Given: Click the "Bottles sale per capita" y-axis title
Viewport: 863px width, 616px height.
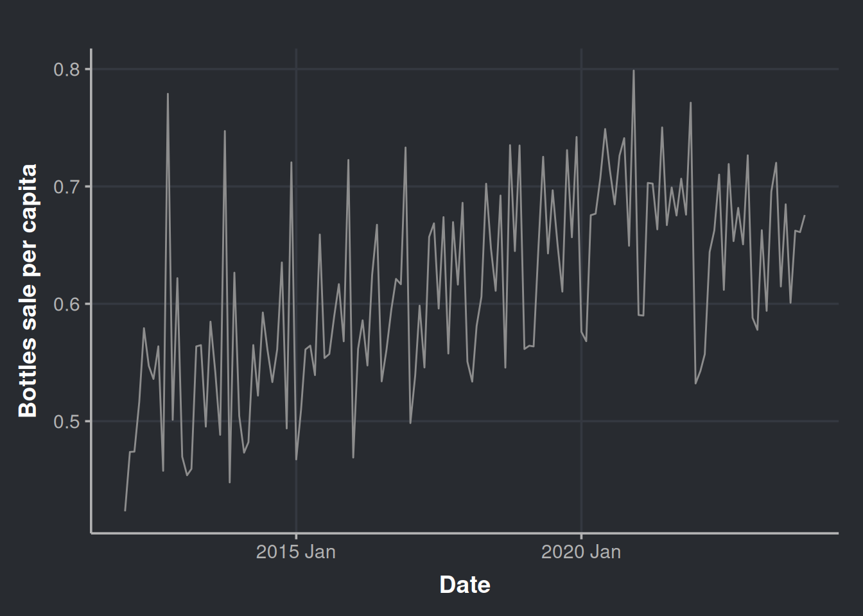Looking at the screenshot, I should click(28, 291).
